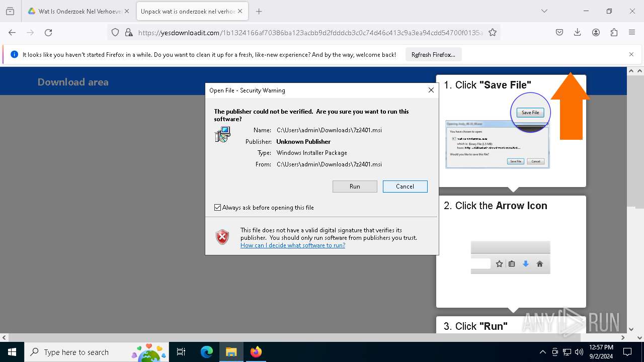The width and height of the screenshot is (644, 362).
Task: Click the installer package icon in dialog
Action: coord(222,134)
